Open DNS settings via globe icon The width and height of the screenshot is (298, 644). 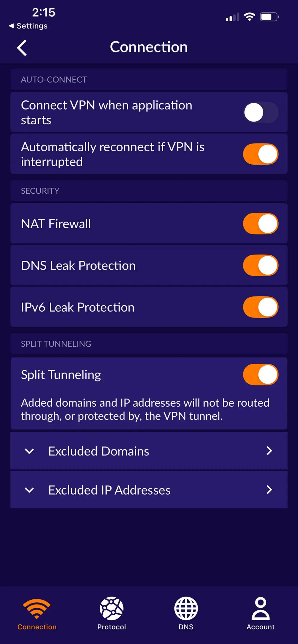coord(186,609)
